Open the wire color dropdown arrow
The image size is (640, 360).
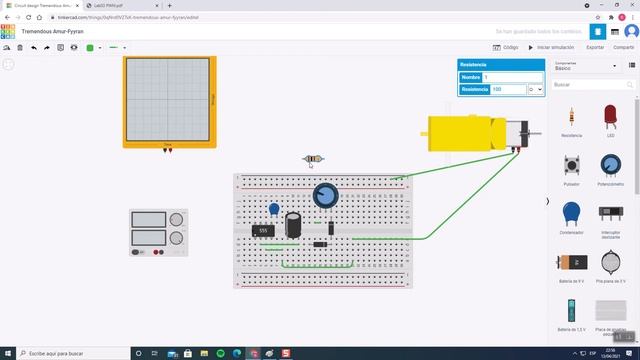point(100,48)
